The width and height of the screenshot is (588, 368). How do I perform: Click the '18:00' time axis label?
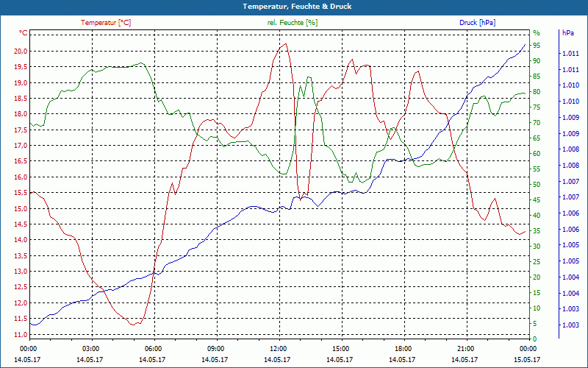[x=404, y=348]
